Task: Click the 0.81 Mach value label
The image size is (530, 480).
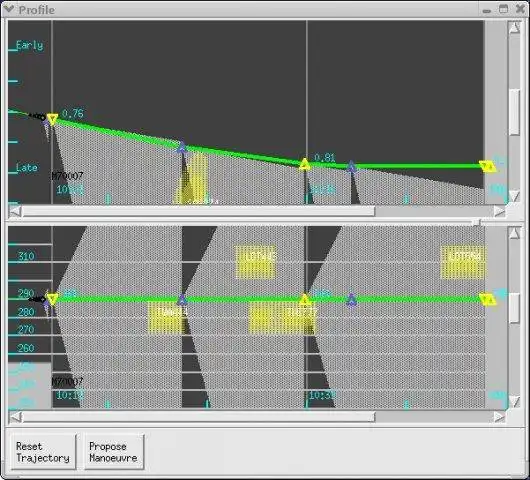Action: point(324,158)
